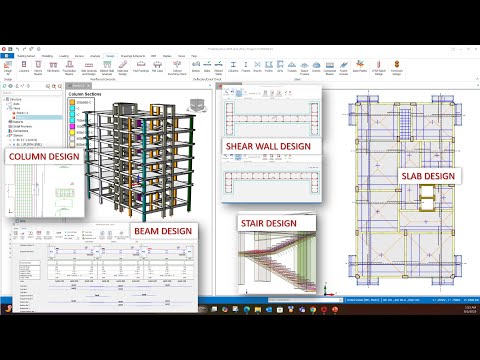Click the Base Plates design icon
480x360 pixels.
click(360, 66)
